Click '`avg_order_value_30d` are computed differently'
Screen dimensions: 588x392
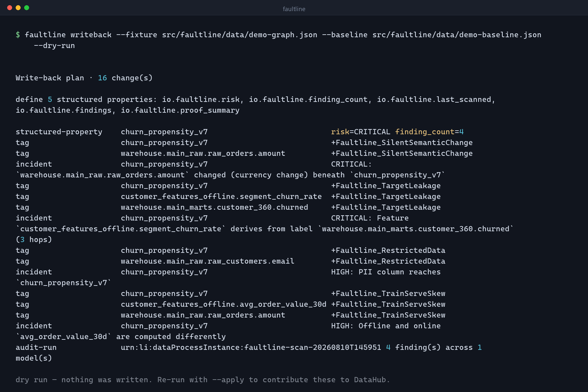coord(121,336)
